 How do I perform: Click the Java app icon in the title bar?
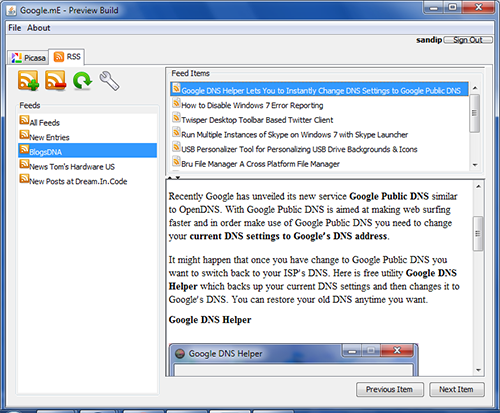coord(11,10)
